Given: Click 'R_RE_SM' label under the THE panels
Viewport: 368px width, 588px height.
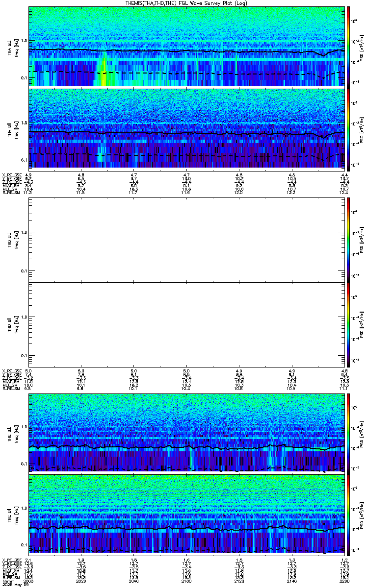Looking at the screenshot, I should (x=11, y=577).
